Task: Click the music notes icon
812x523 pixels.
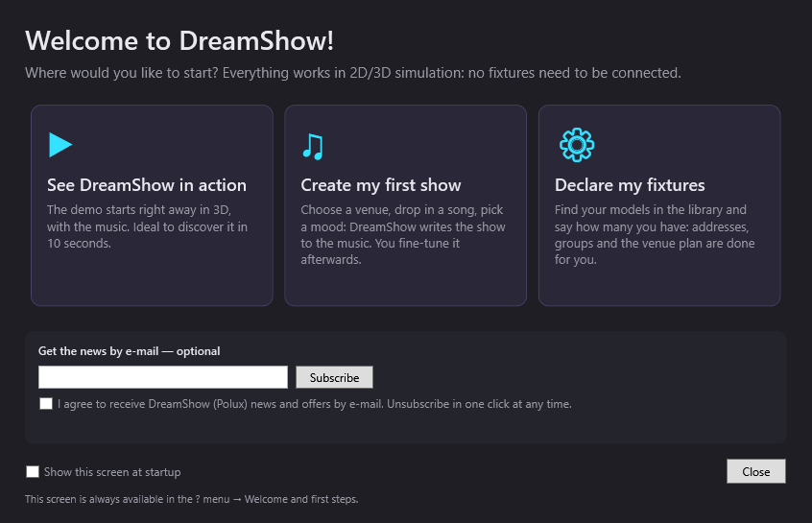Action: (313, 146)
